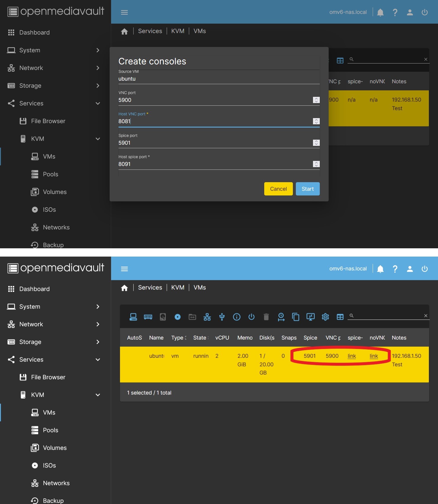The width and height of the screenshot is (438, 504).
Task: Click the snapshot clock toolbar icon
Action: click(281, 317)
